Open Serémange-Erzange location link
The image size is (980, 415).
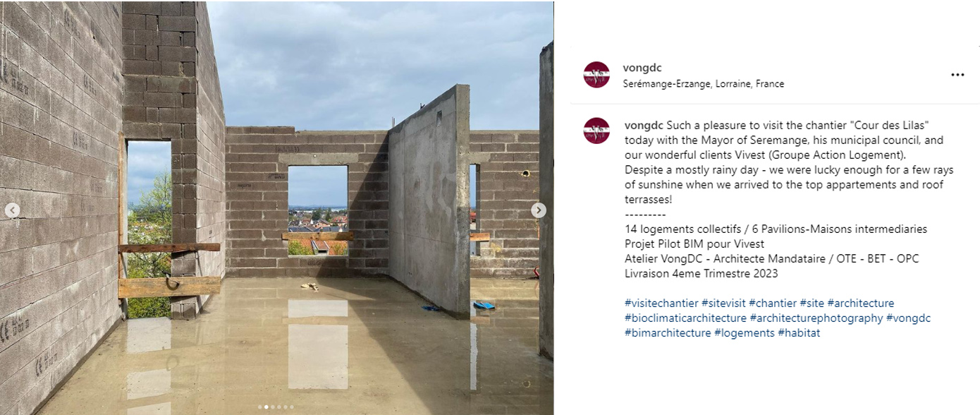pos(704,83)
